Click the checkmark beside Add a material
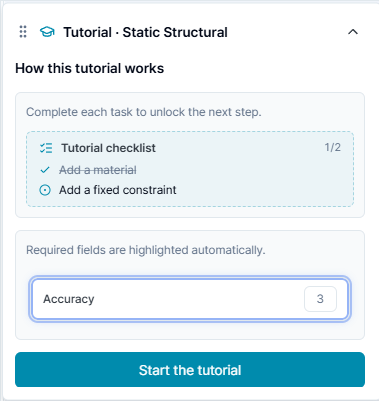The image size is (379, 401). coord(45,170)
